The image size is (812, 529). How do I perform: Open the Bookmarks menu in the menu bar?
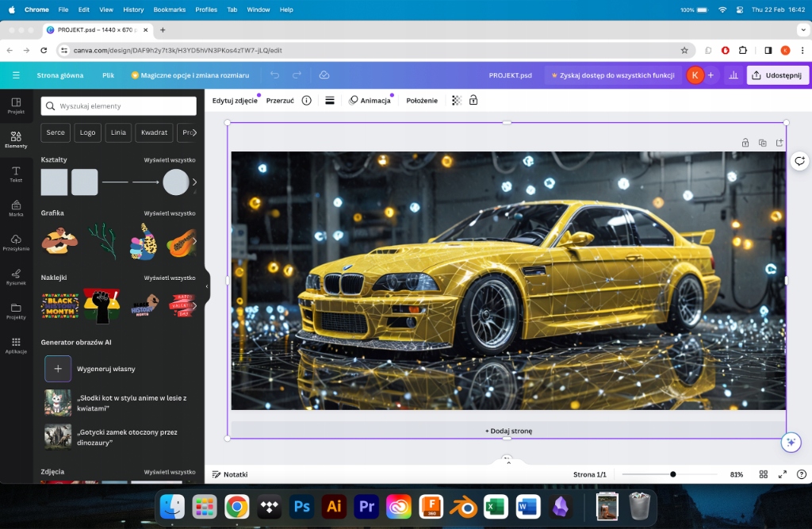point(169,10)
